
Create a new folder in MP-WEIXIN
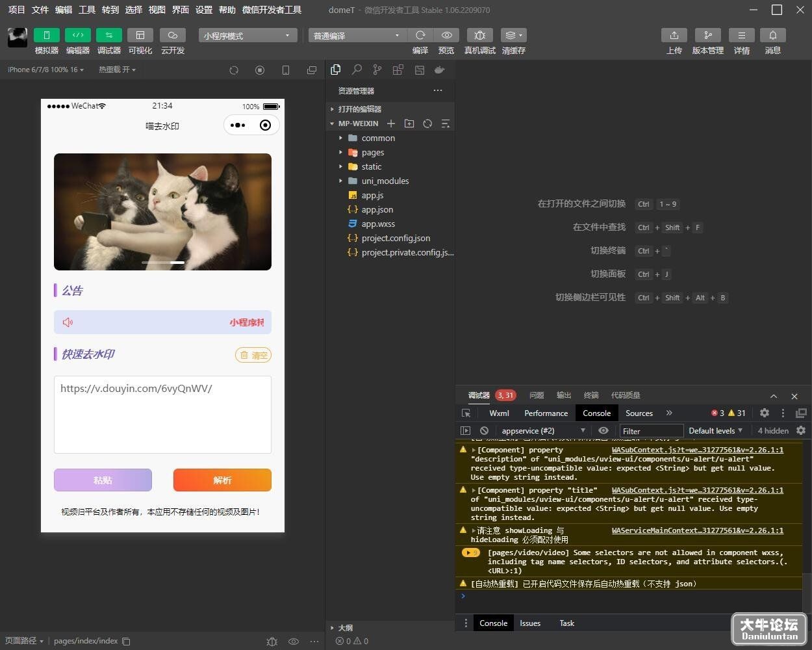click(x=409, y=123)
